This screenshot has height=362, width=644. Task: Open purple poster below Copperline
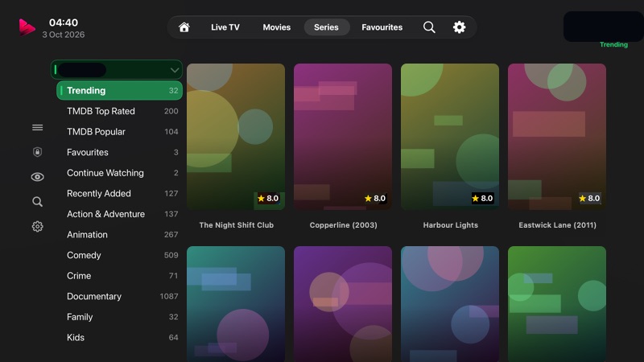point(343,304)
